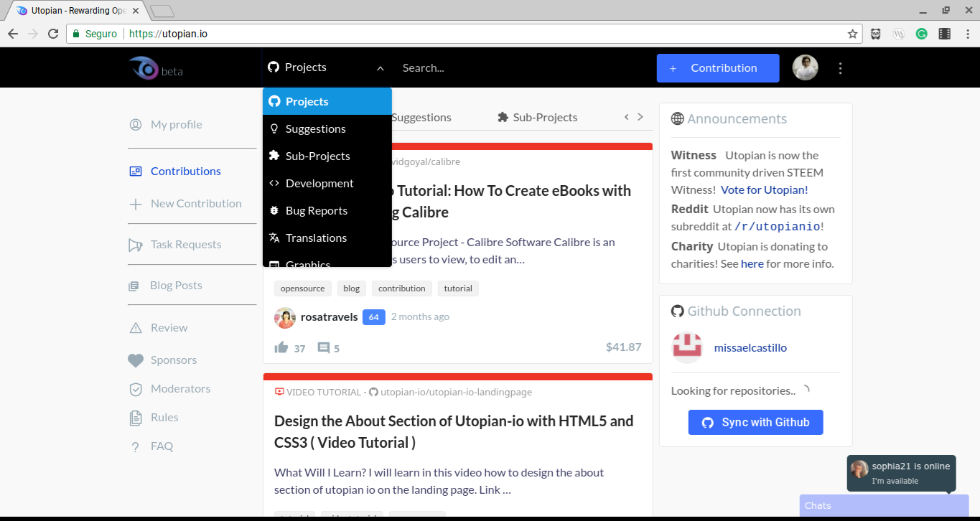Screen dimensions: 980x521
Task: Open Moderators in sidebar
Action: coord(180,388)
